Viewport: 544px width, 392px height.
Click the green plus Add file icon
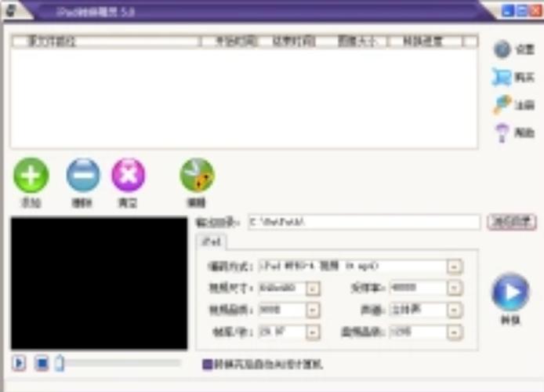31,175
